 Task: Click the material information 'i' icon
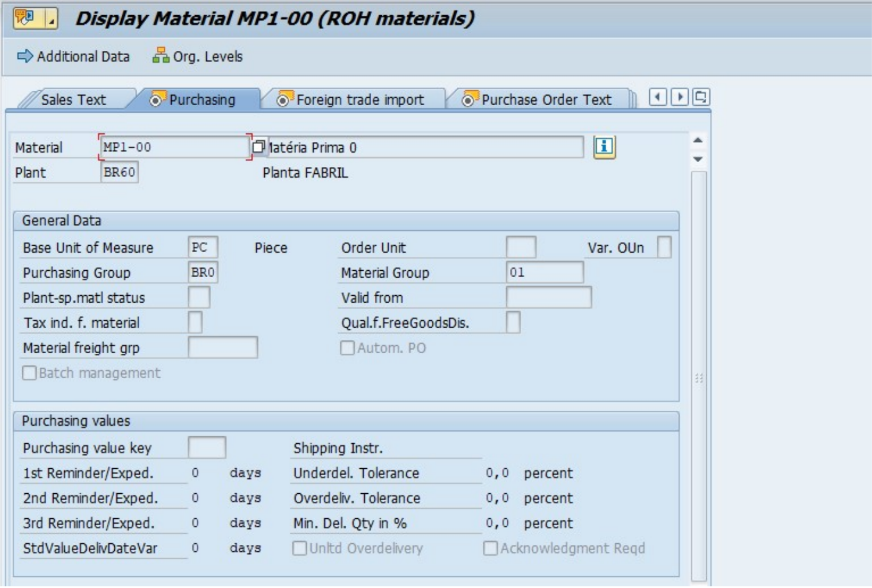604,147
